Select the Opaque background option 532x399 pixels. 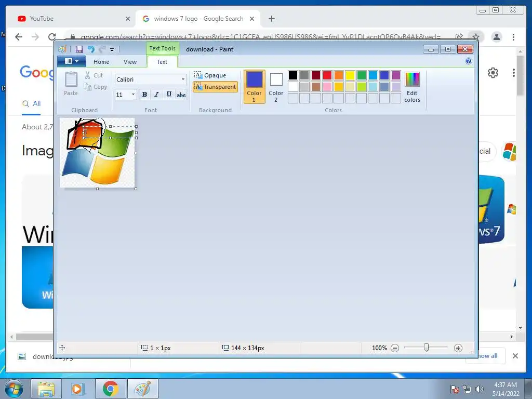[210, 75]
